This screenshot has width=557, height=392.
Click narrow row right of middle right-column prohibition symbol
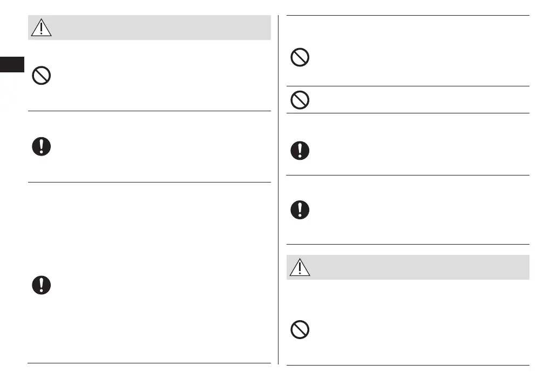tap(416, 100)
